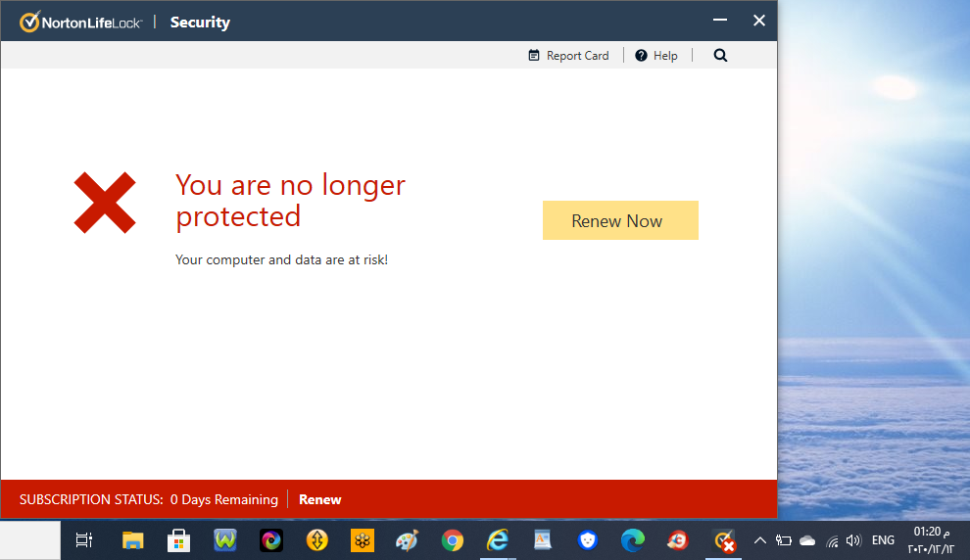Click the battery power tray icon
Image resolution: width=970 pixels, height=560 pixels.
pyautogui.click(x=783, y=540)
